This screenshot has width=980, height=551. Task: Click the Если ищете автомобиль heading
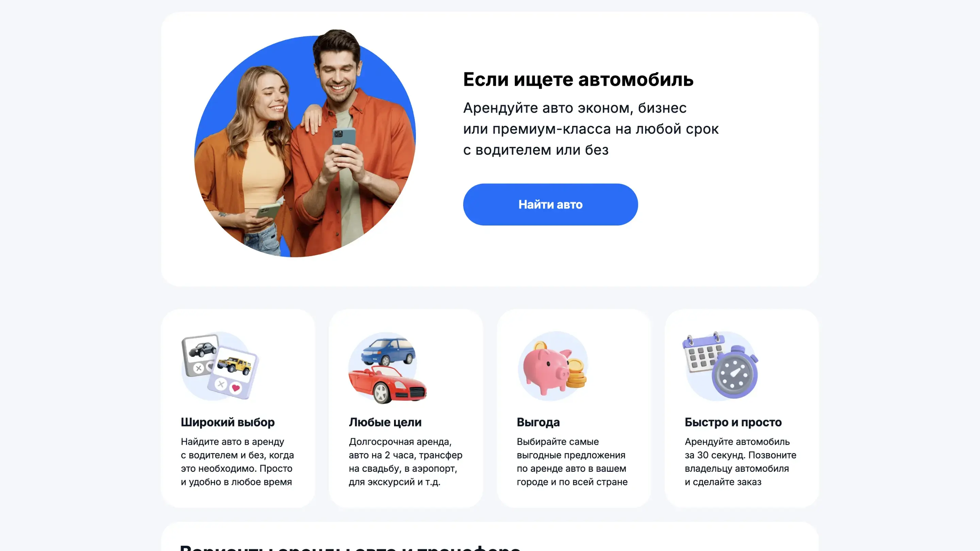pos(578,80)
